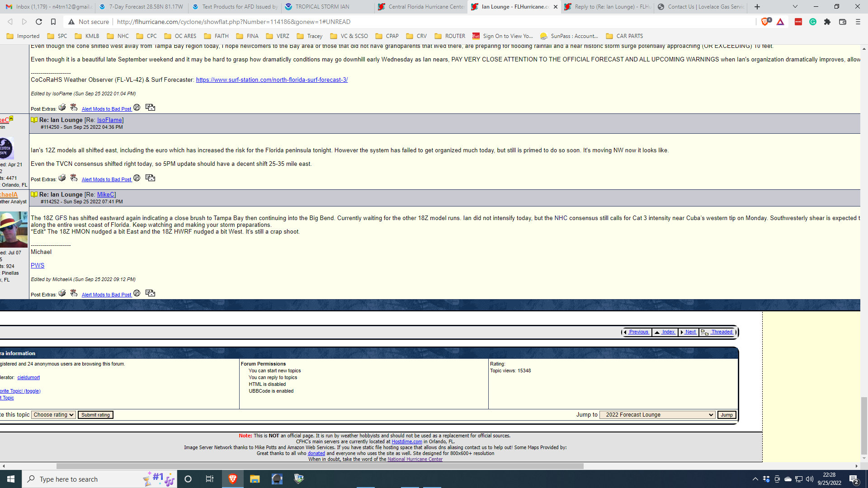Open the Choose rating dropdown

(53, 415)
